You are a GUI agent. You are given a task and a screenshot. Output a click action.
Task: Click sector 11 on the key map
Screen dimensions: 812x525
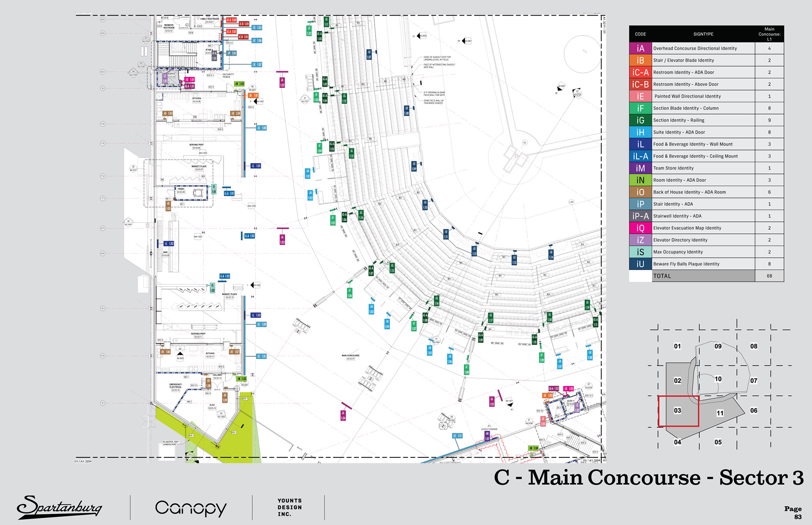point(720,413)
